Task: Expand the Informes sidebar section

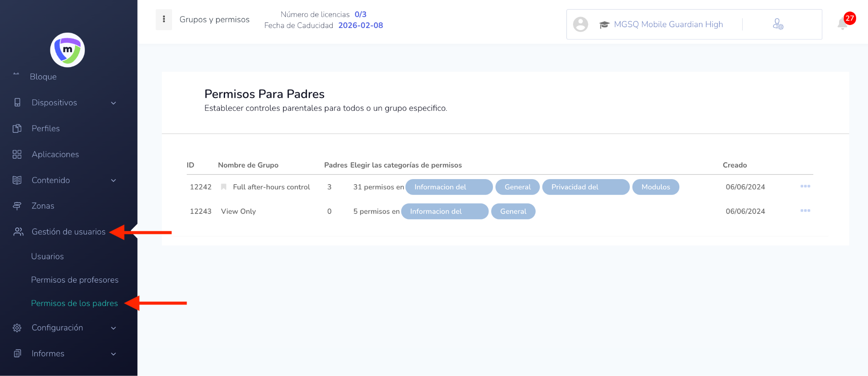Action: [x=113, y=354]
